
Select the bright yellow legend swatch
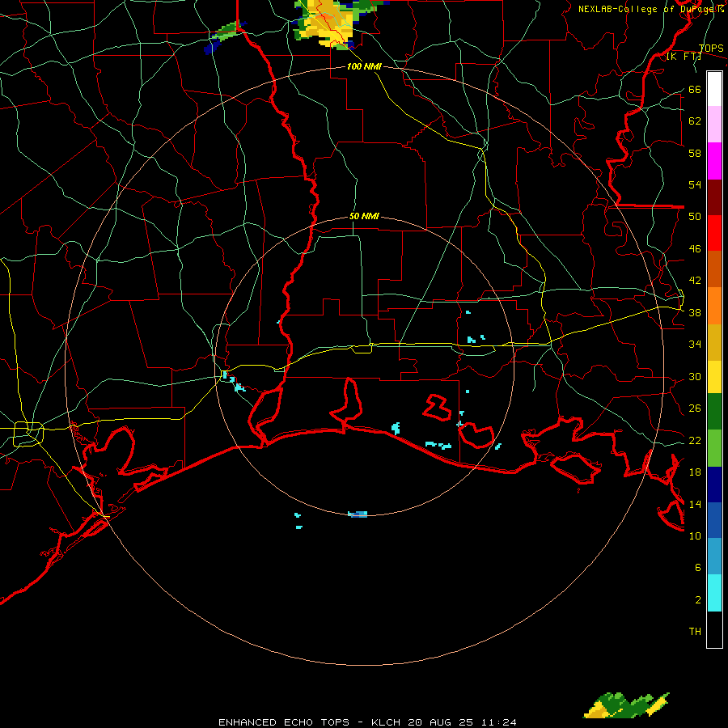click(x=714, y=377)
